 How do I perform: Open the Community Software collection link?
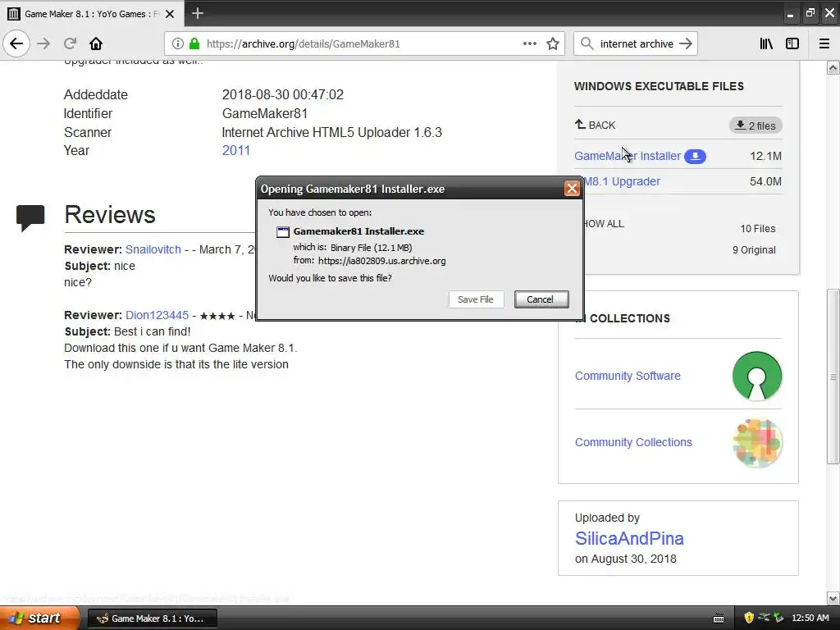628,376
